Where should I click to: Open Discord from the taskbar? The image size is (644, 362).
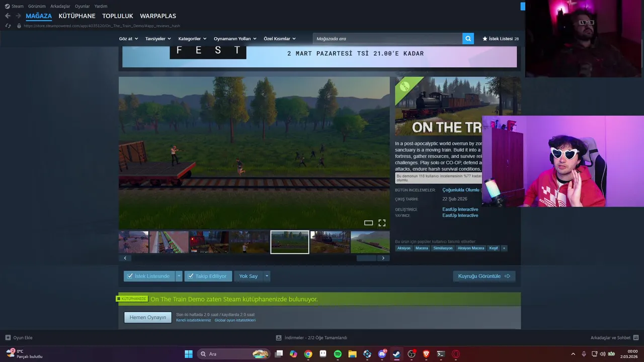coord(382,354)
